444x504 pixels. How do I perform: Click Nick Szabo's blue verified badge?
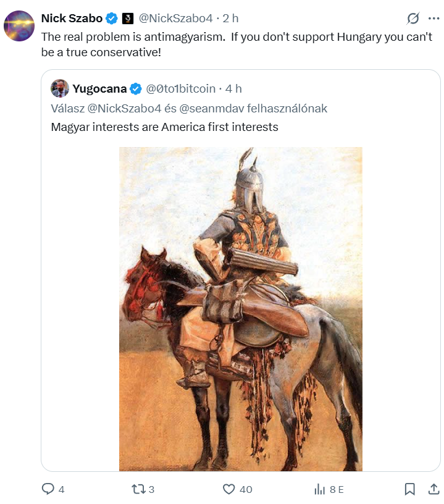tap(112, 19)
